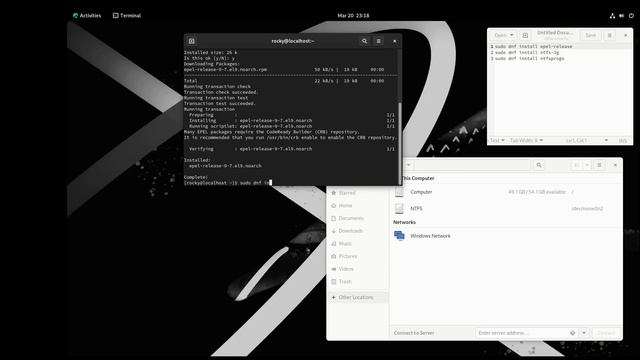Open Tab Width dropdown in editor status bar
Screen dimensions: 640x360
coord(527,140)
